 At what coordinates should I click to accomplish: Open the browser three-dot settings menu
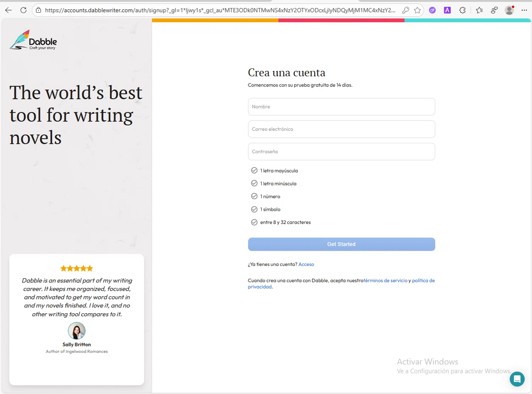pos(524,10)
